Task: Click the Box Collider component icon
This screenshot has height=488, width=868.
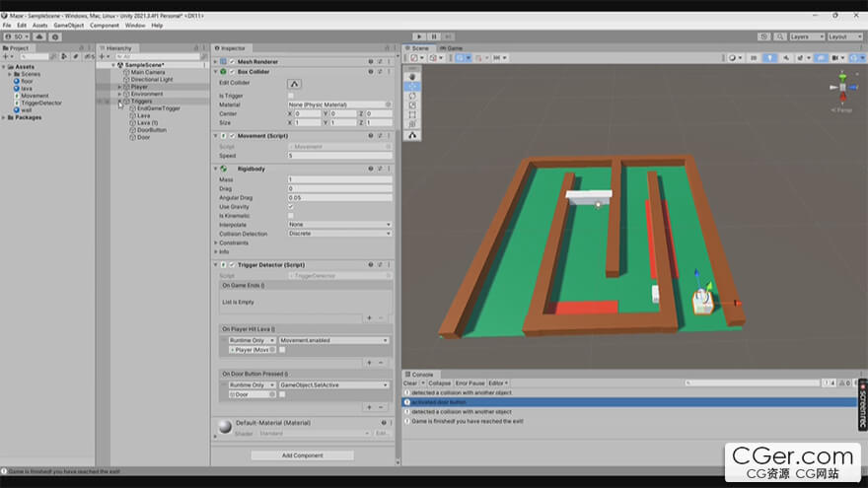Action: click(x=223, y=72)
